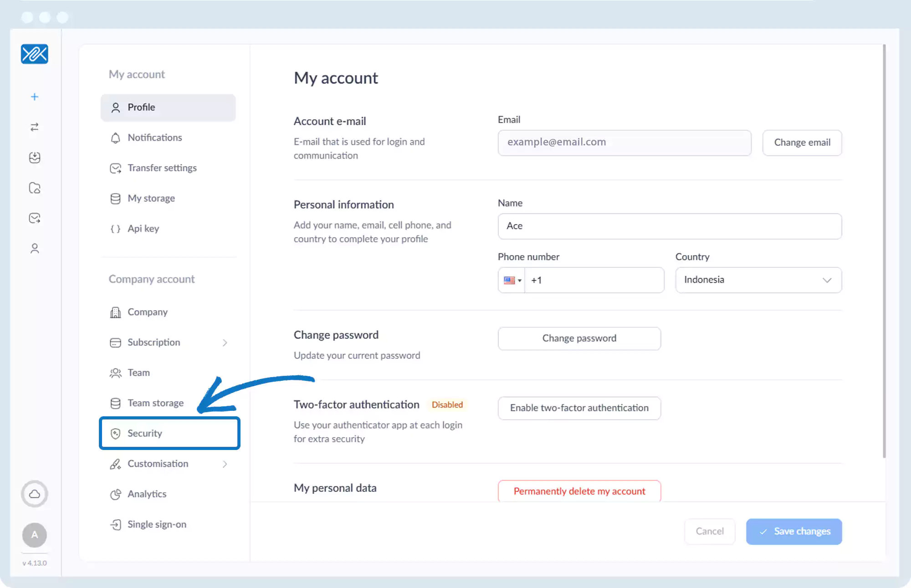
Task: Open the phone country flag selector
Action: click(512, 280)
